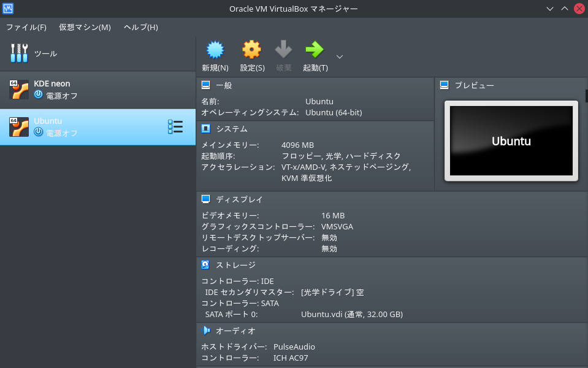Click the power state icon under KDE neon

(x=38, y=94)
